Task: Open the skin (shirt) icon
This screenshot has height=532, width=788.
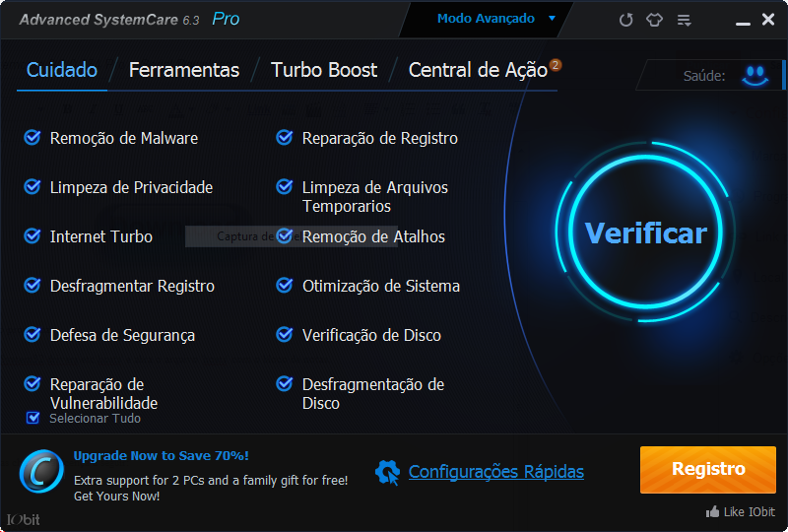Action: coord(654,20)
